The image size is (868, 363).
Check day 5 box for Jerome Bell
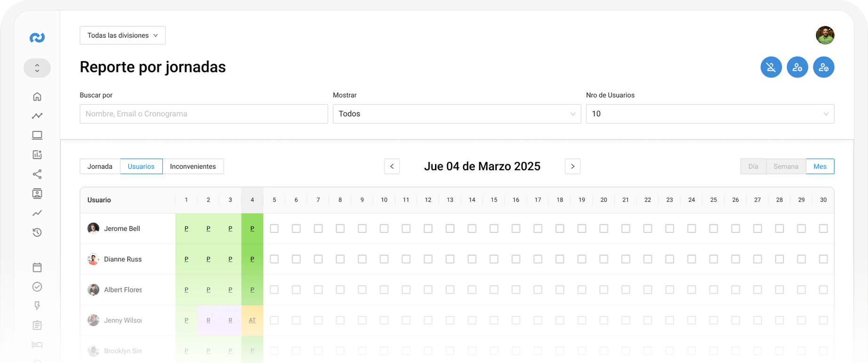pyautogui.click(x=274, y=229)
